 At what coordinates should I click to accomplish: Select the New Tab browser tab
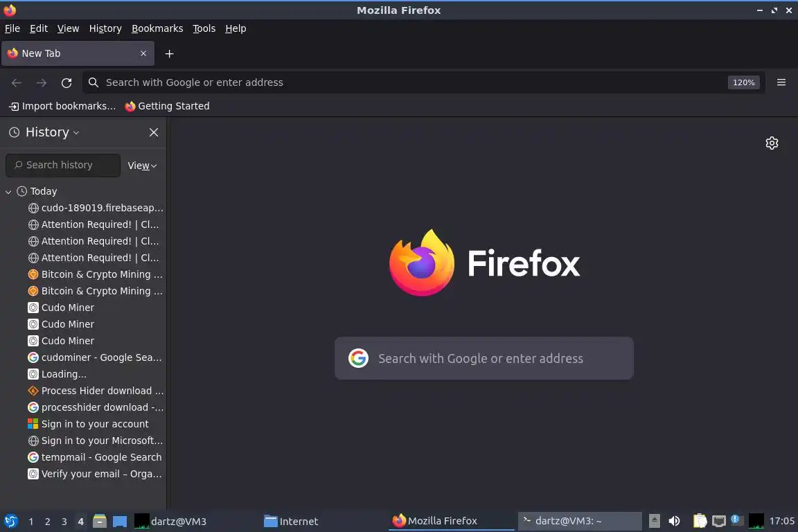[x=78, y=53]
